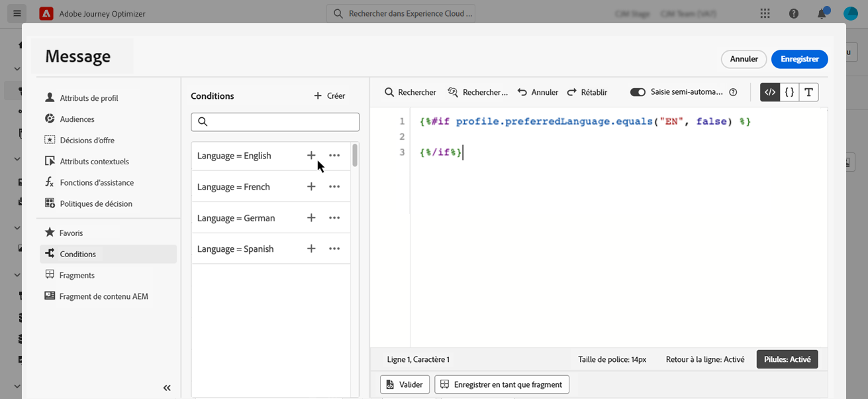Toggle Pilules: Activé setting
The image size is (868, 399).
(787, 359)
